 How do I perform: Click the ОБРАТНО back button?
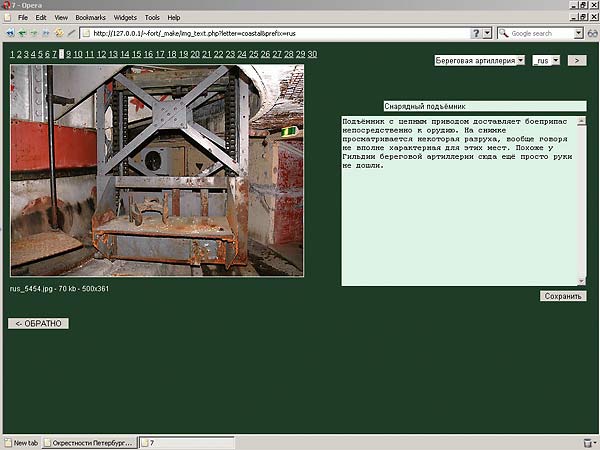tap(39, 323)
